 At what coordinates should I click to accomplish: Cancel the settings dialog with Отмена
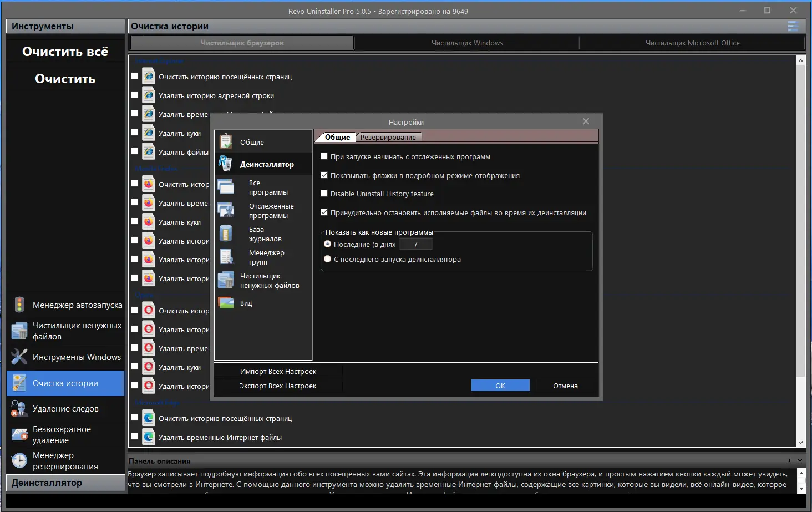coord(565,386)
